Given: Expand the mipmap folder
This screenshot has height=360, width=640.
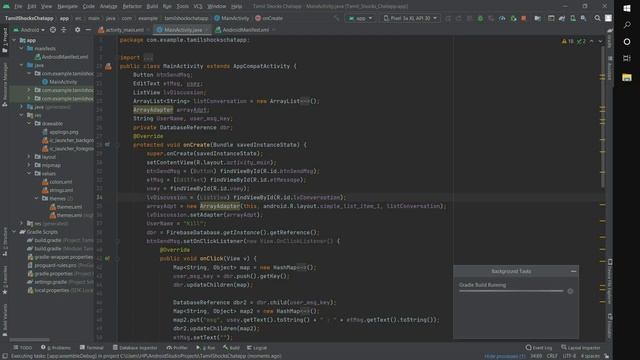Looking at the screenshot, I should click(29, 165).
